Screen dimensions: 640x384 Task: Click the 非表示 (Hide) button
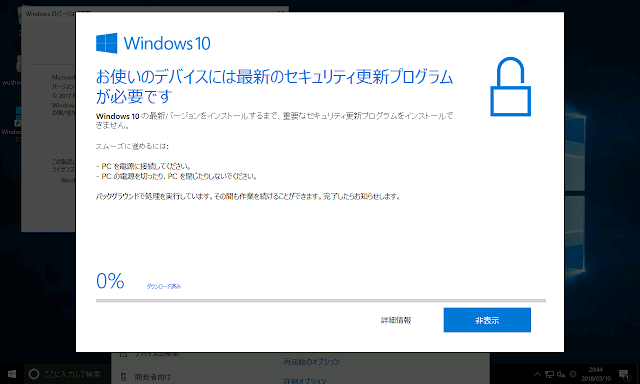coord(487,320)
